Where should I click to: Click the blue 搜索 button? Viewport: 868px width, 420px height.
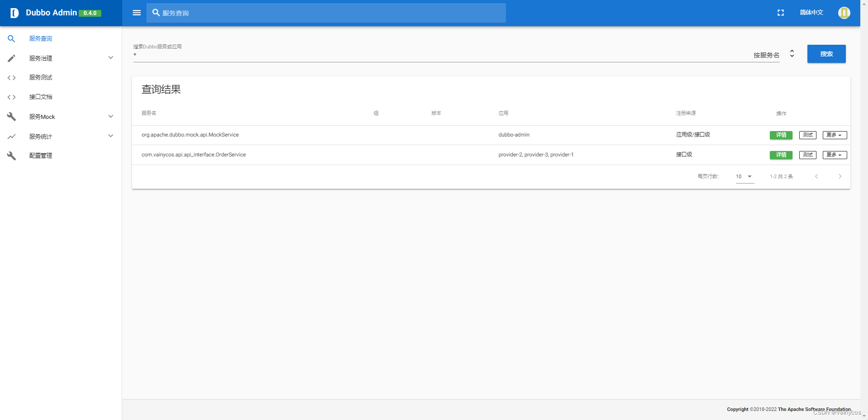click(x=826, y=54)
